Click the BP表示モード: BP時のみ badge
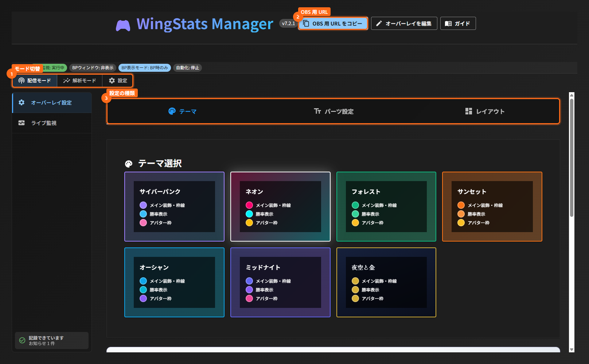The height and width of the screenshot is (364, 589). pos(145,68)
